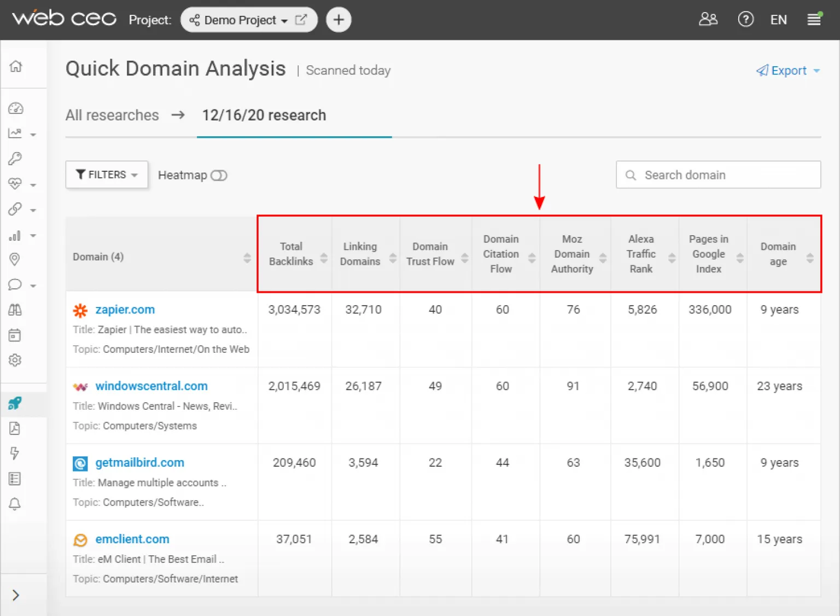Click emclient.com domain age 15 years

tap(779, 539)
